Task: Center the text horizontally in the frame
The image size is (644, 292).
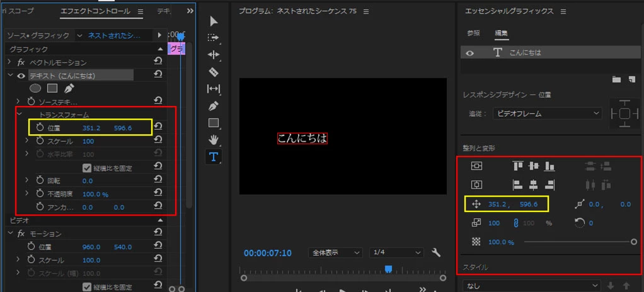Action: point(476,185)
